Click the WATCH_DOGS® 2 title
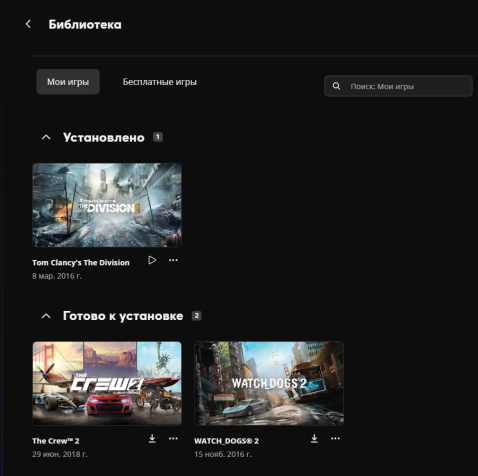The width and height of the screenshot is (478, 476). pos(227,441)
